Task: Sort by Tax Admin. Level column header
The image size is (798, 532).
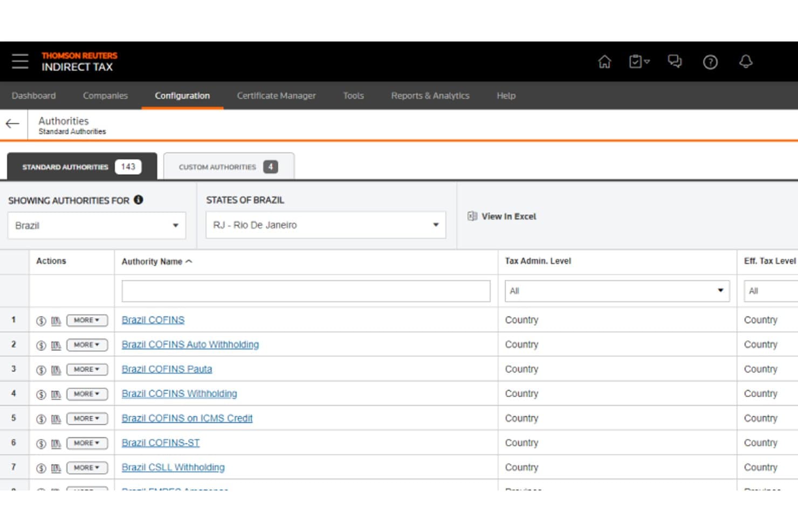Action: point(538,261)
